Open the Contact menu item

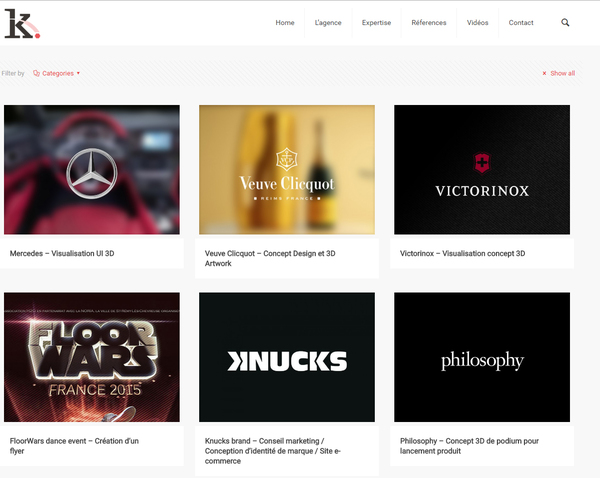coord(521,23)
